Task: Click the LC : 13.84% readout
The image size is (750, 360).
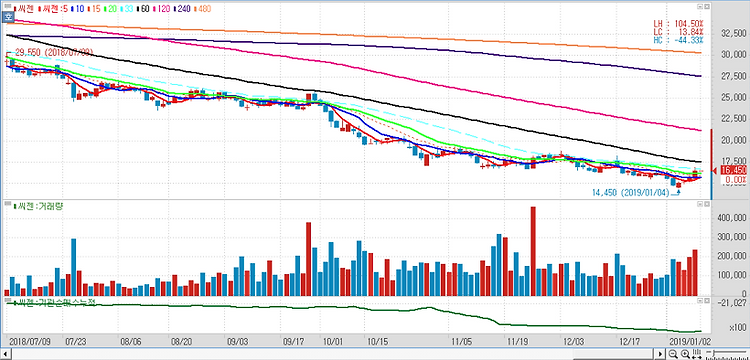Action: pos(678,31)
